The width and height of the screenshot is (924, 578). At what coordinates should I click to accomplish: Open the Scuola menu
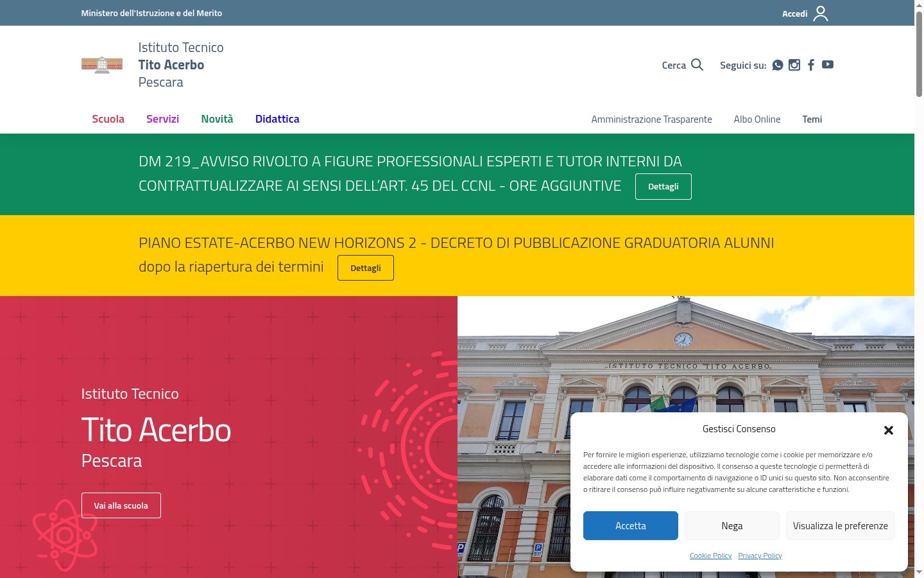click(108, 119)
